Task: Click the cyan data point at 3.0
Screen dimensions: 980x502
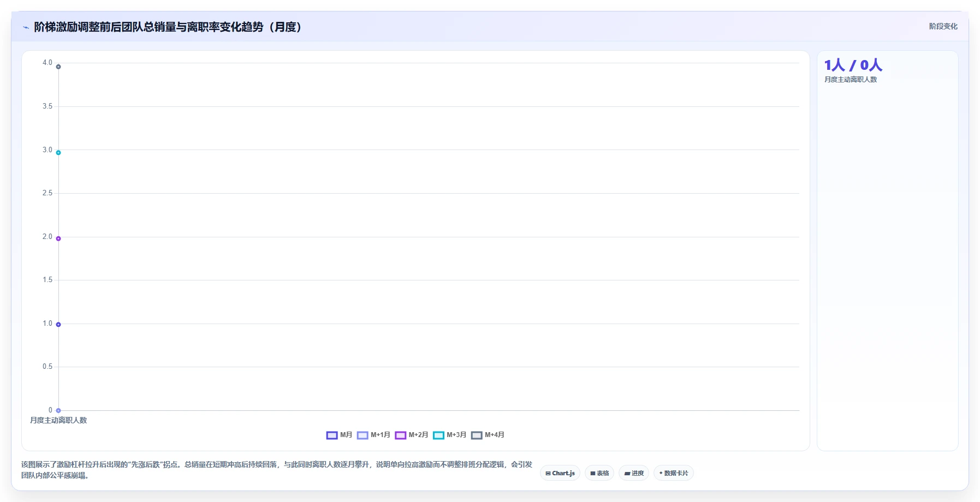Action: tap(58, 153)
